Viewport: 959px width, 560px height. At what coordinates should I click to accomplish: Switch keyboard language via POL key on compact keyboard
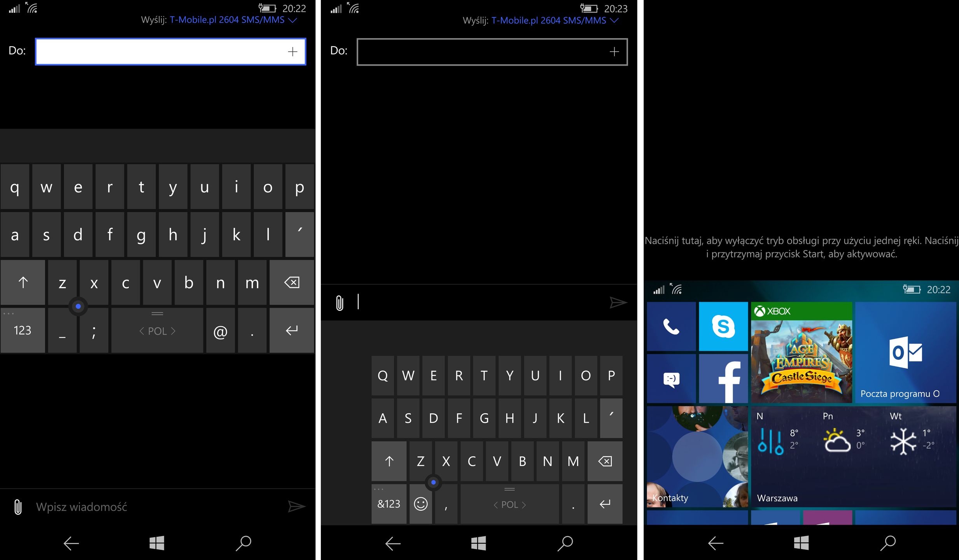tap(509, 505)
